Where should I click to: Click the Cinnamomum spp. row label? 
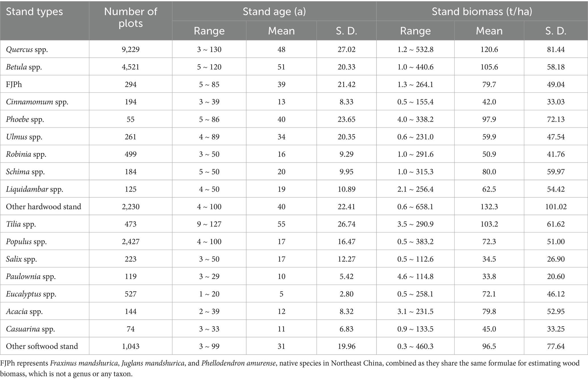tap(37, 102)
